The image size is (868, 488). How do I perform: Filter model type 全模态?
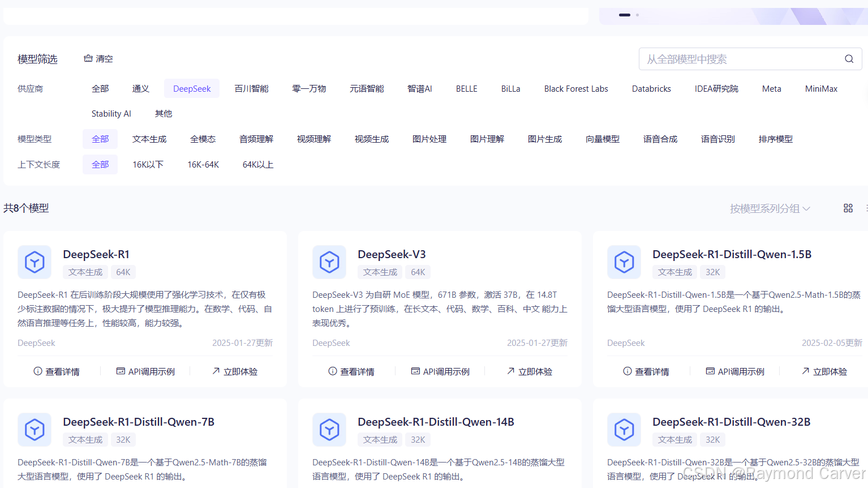[x=203, y=139]
